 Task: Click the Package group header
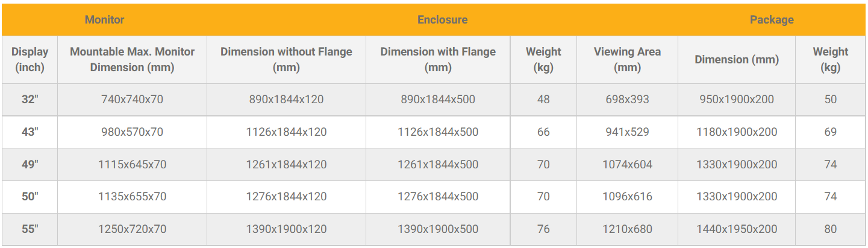point(771,20)
